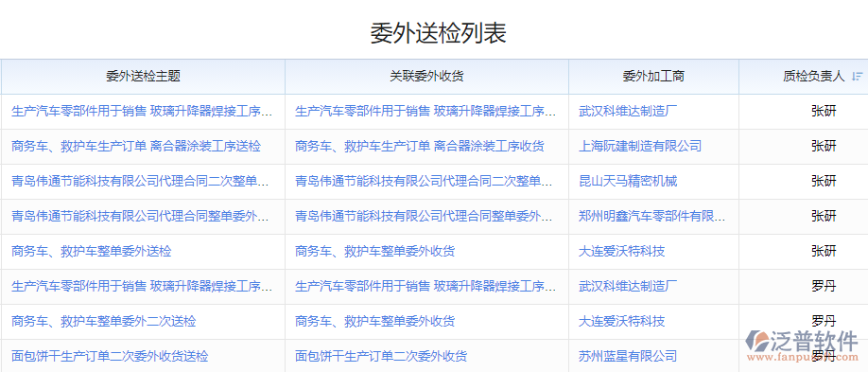Select the 委外送检主题 column header
Image resolution: width=868 pixels, height=372 pixels.
[x=144, y=77]
